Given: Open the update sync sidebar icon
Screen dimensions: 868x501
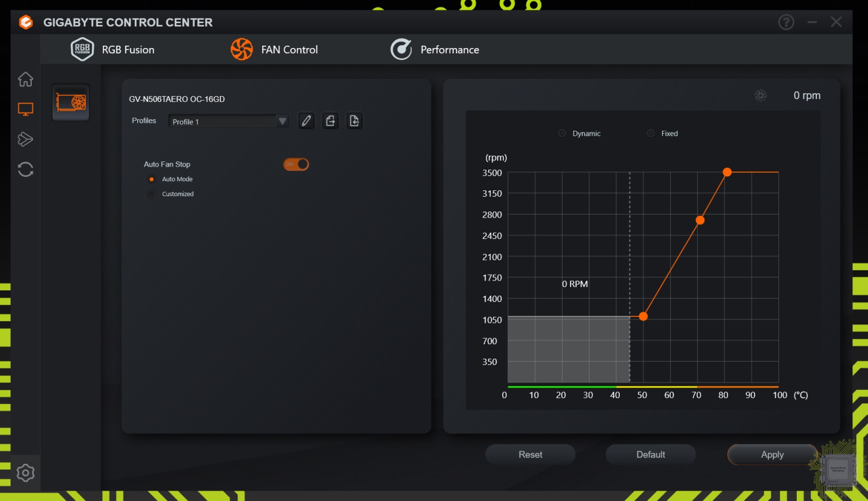Looking at the screenshot, I should pyautogui.click(x=25, y=169).
